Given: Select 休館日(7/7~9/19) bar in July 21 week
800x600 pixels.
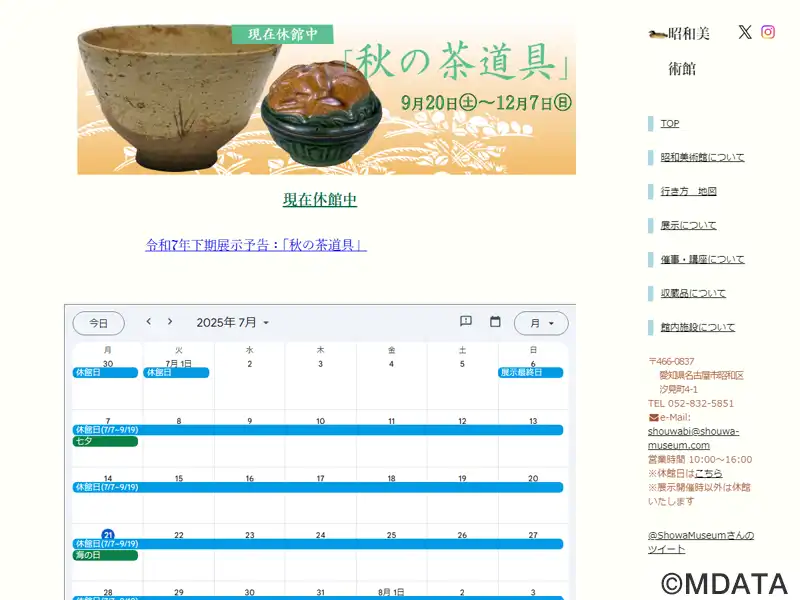Looking at the screenshot, I should (x=318, y=544).
